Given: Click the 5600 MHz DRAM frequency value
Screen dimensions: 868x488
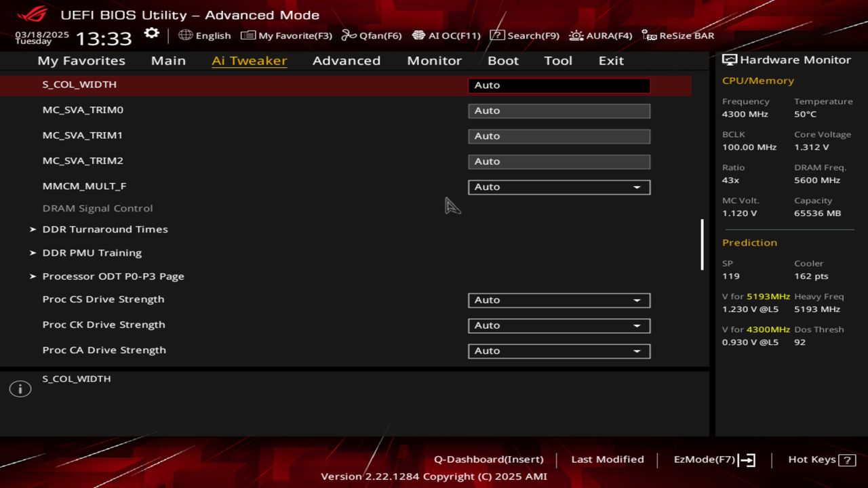Looking at the screenshot, I should pyautogui.click(x=817, y=180).
